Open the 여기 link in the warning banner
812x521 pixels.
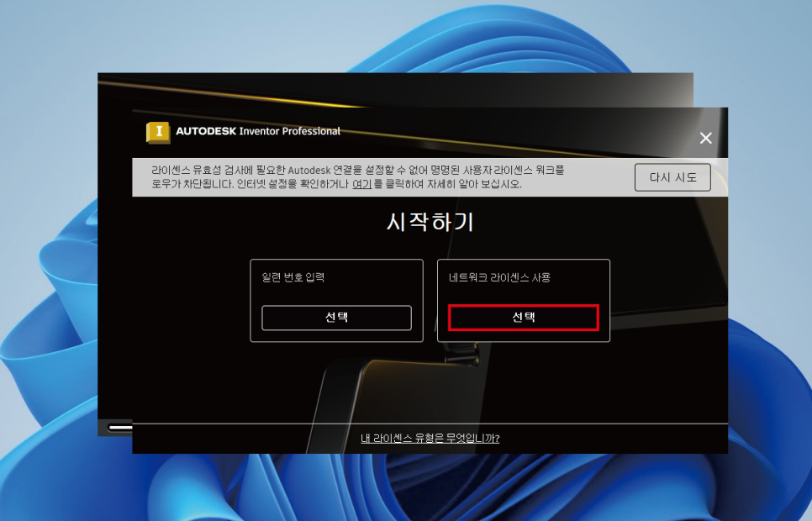[362, 184]
